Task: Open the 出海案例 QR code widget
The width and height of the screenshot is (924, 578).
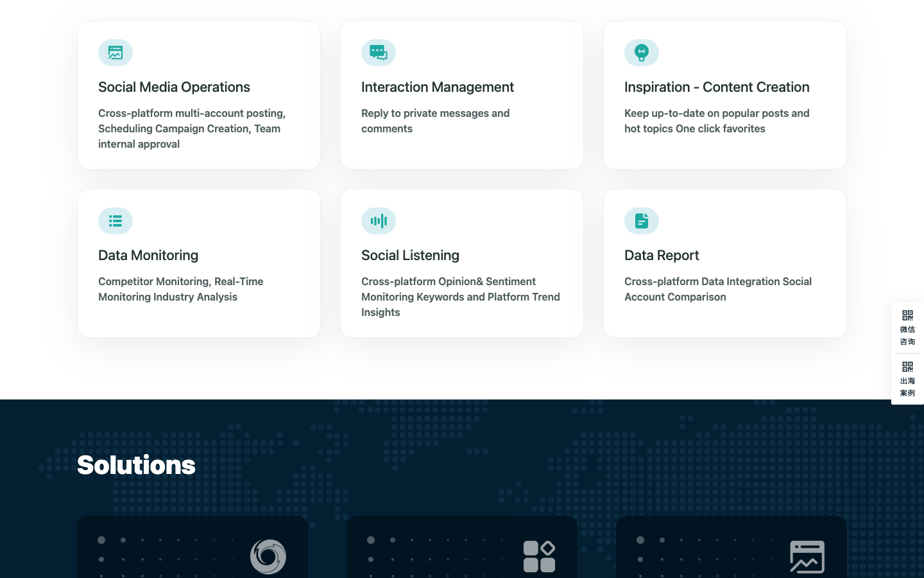Action: pyautogui.click(x=907, y=379)
